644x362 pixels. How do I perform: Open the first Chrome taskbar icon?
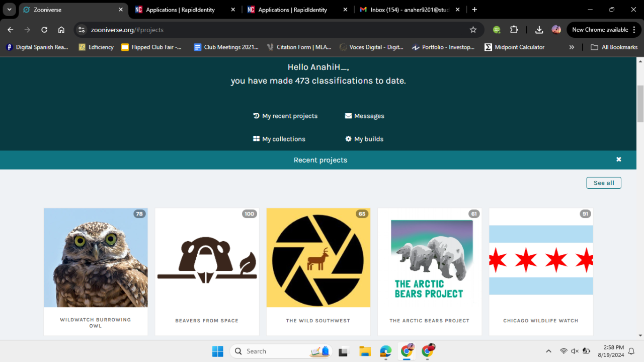tap(407, 351)
